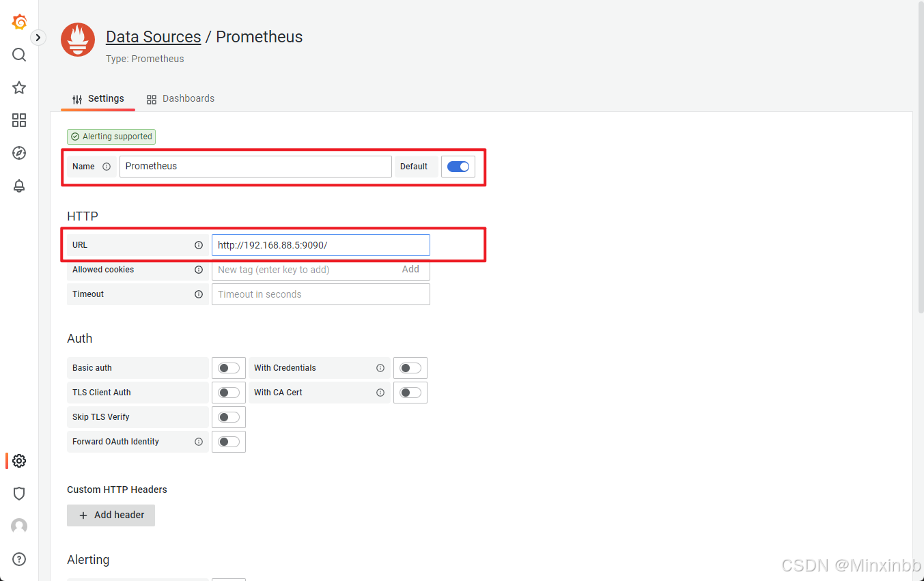
Task: Click the With Credentials label
Action: point(285,368)
